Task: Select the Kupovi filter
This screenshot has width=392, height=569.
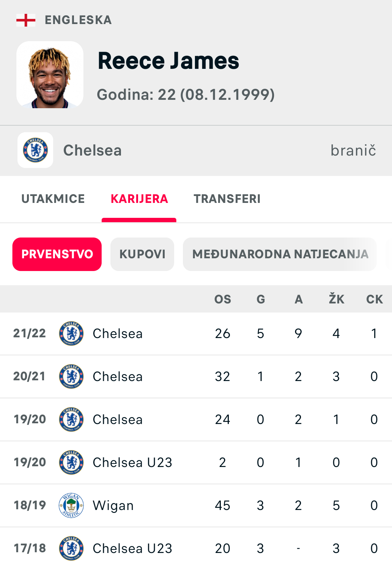Action: tap(142, 254)
